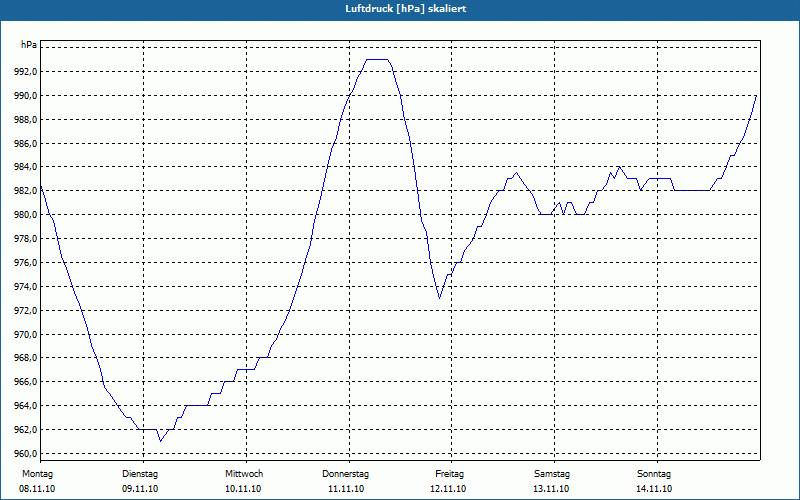Select the Sonntag day label
The image size is (800, 500).
coord(654,474)
